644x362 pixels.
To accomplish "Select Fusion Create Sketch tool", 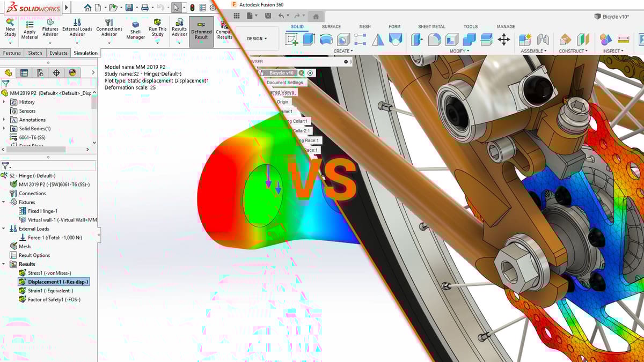I will click(292, 39).
